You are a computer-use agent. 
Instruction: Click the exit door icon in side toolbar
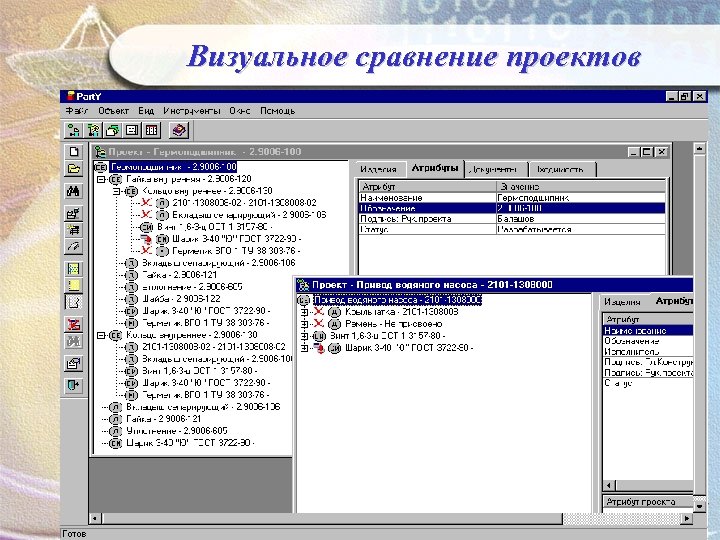(x=73, y=385)
